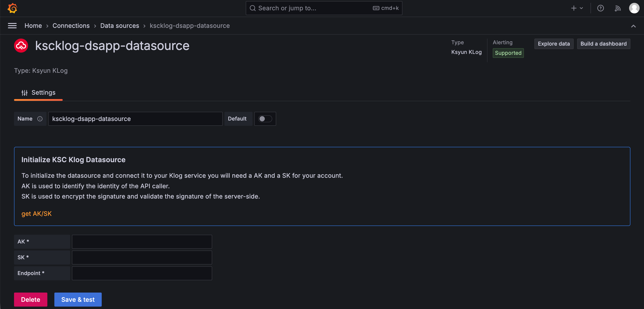Viewport: 644px width, 309px height.
Task: Open the help question mark icon
Action: (600, 8)
